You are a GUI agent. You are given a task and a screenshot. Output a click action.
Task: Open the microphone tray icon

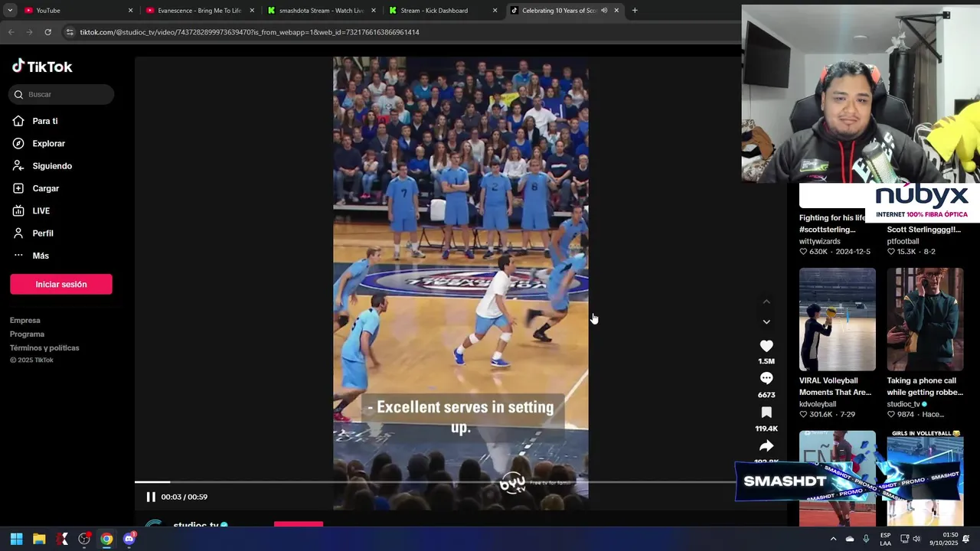866,539
